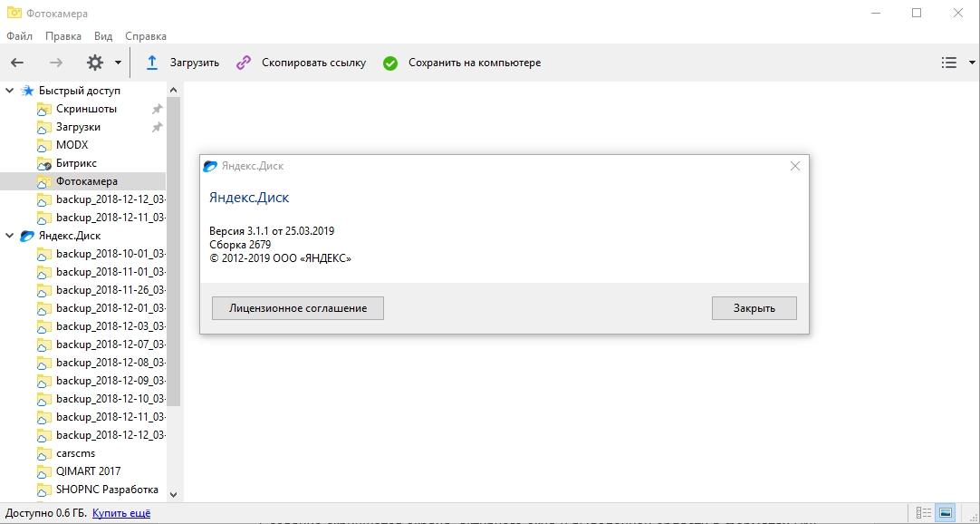Click the sidebar vertical scrollbar thumb

pos(174,252)
